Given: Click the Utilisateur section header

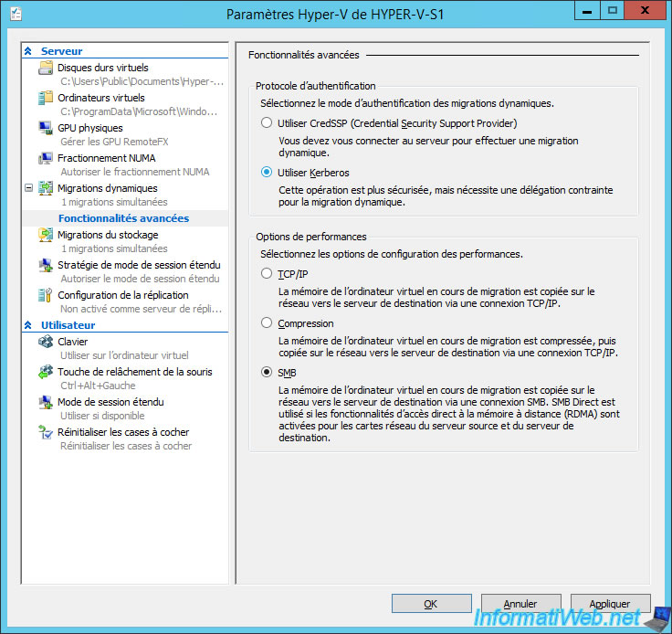Looking at the screenshot, I should pyautogui.click(x=68, y=325).
